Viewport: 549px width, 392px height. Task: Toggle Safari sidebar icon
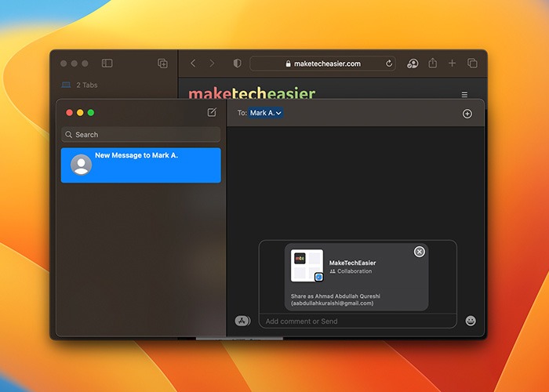107,64
